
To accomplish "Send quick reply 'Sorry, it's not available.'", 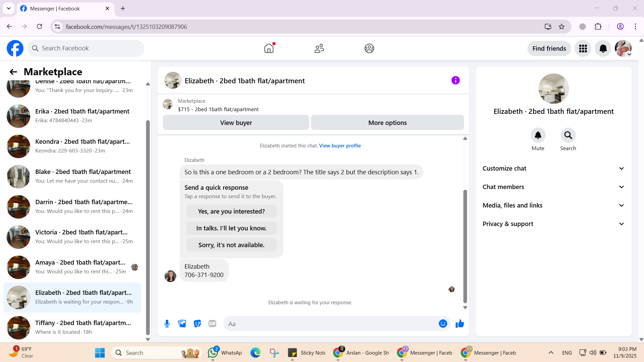I will pyautogui.click(x=231, y=245).
